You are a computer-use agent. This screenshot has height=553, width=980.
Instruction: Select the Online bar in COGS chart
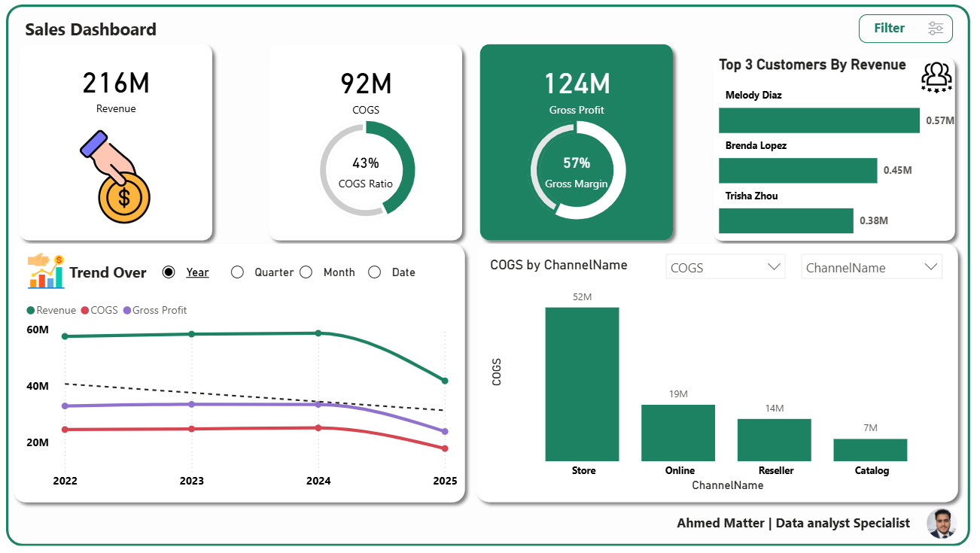tap(678, 433)
